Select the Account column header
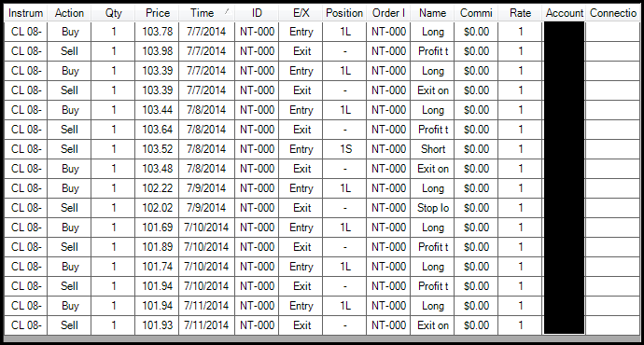644x345 pixels. point(564,13)
